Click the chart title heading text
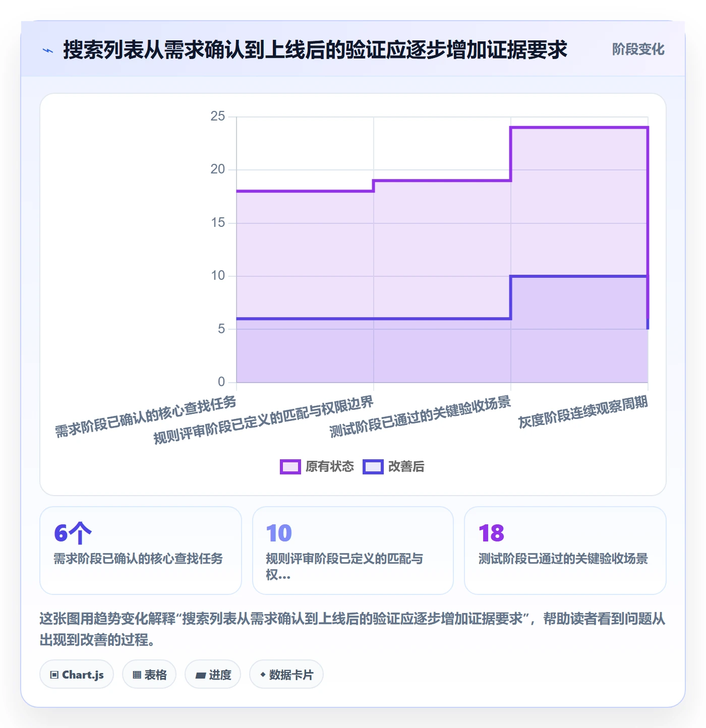Viewport: 706px width, 728px height. [315, 50]
